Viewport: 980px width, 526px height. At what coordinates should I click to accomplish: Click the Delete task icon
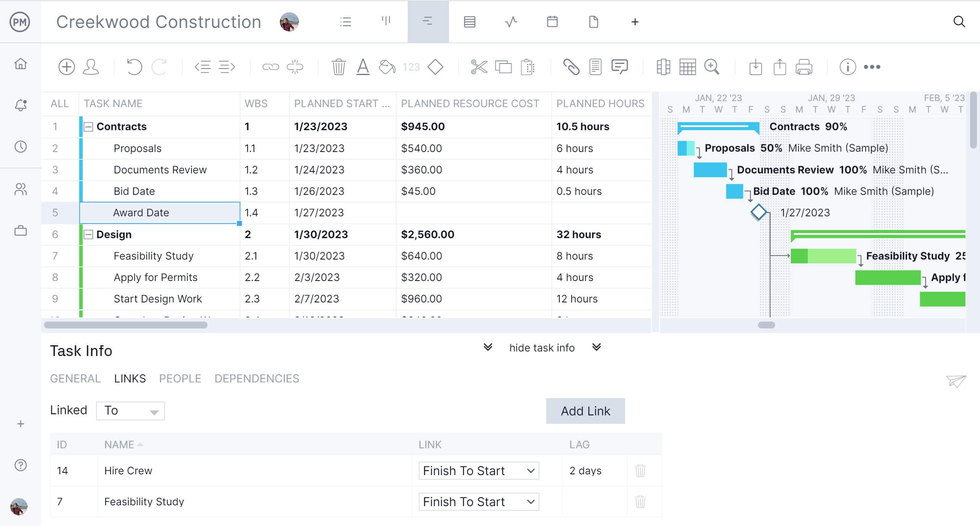(338, 67)
